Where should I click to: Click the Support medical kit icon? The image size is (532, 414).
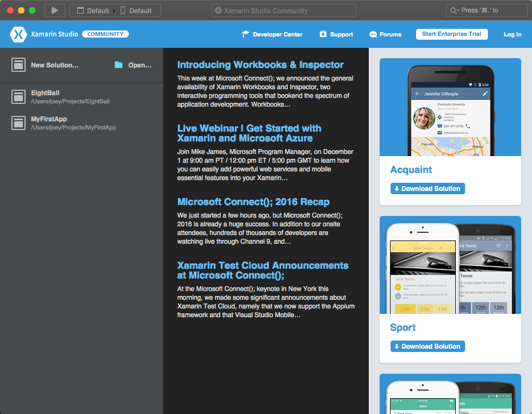tap(323, 34)
